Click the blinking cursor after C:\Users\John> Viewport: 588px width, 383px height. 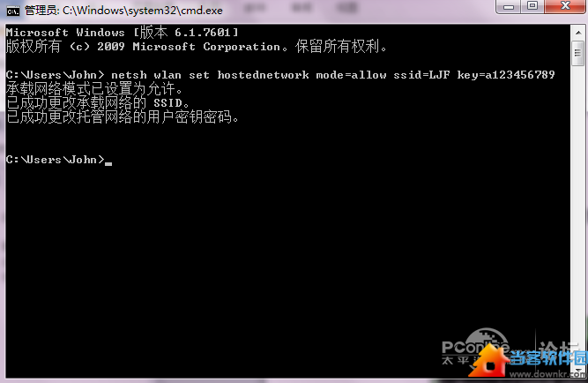[x=108, y=163]
